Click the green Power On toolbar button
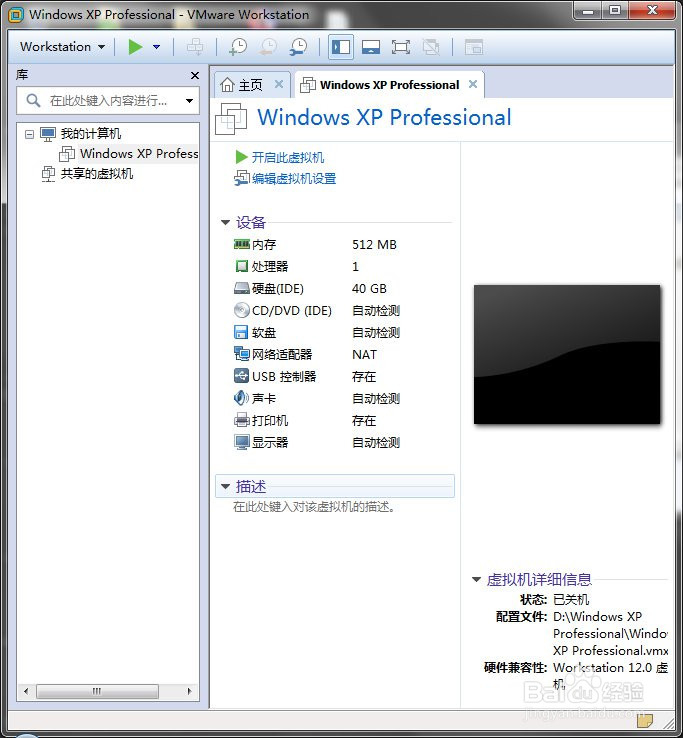Screen dimensions: 683x738 click(136, 47)
